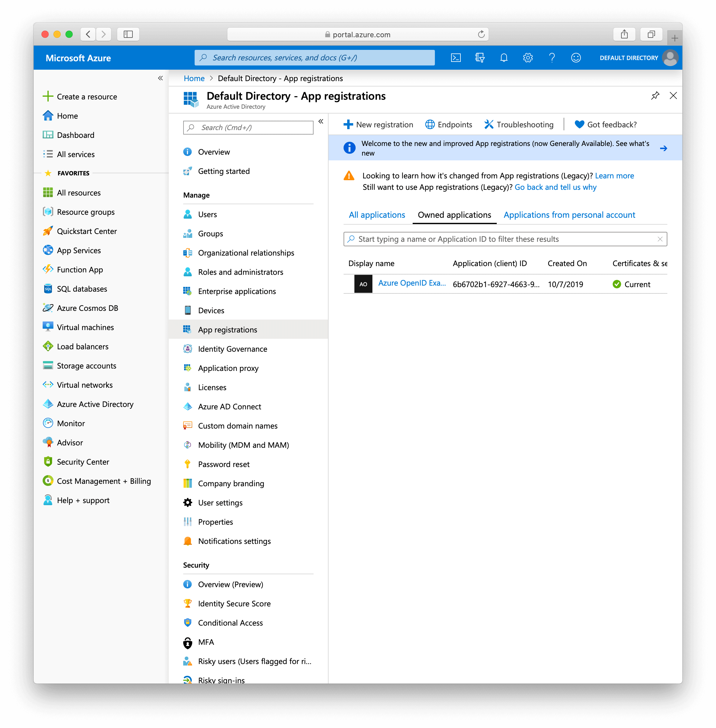Clear the application filter with the X
The height and width of the screenshot is (728, 716).
point(660,239)
